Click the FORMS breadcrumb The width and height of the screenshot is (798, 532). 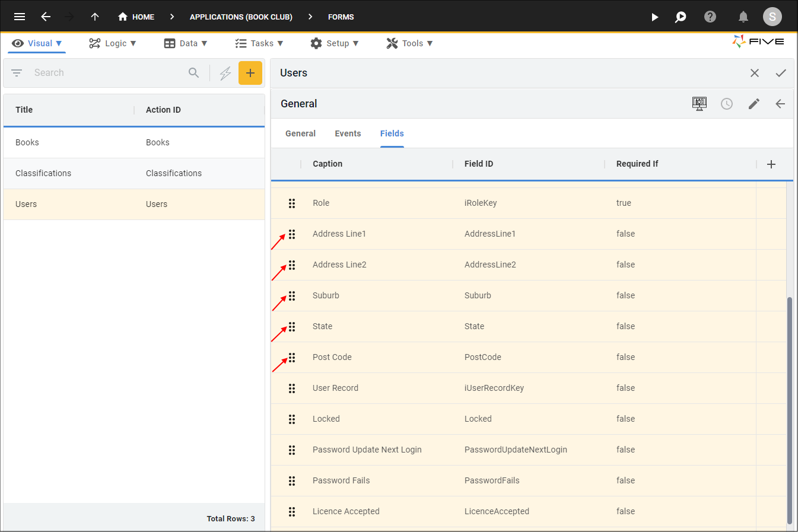pyautogui.click(x=341, y=17)
